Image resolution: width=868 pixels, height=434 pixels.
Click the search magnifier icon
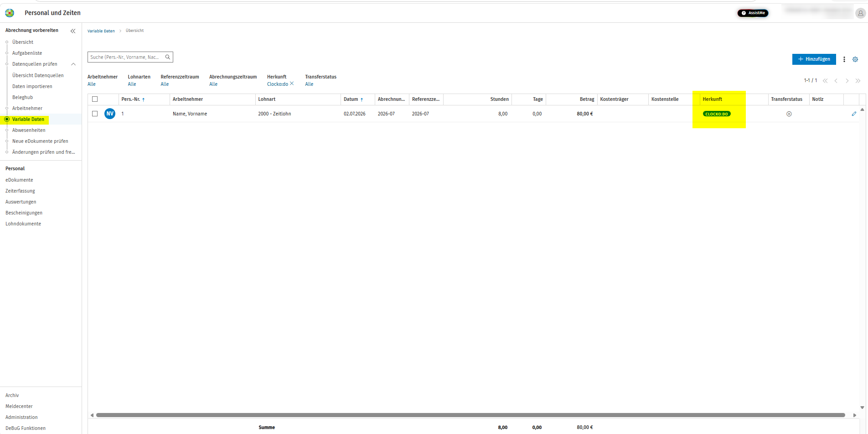(x=168, y=57)
